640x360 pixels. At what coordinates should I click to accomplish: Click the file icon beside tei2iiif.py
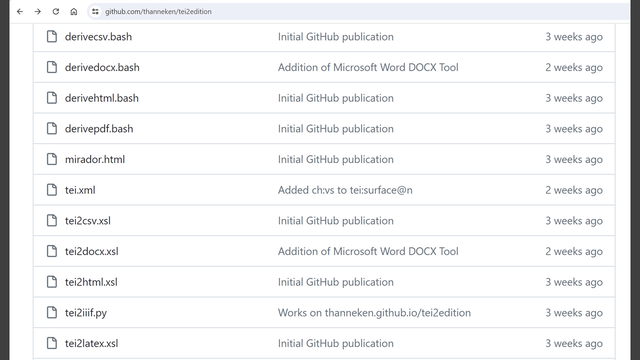point(52,313)
